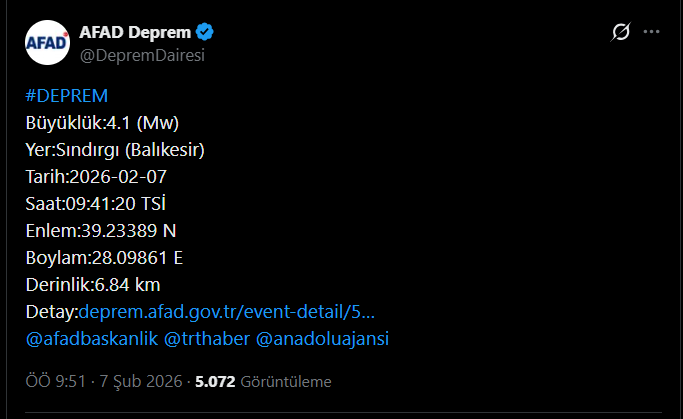
Task: Visit the @afadbaskanlik mention
Action: point(90,339)
